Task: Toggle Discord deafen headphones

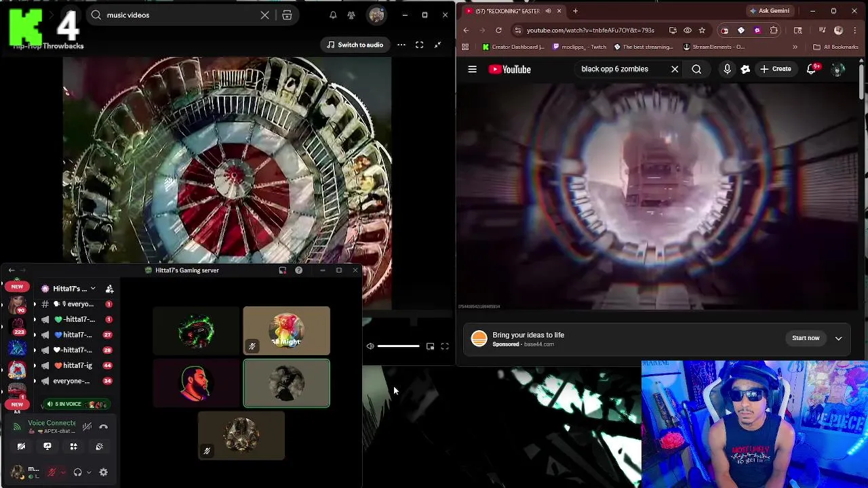Action: (77, 472)
